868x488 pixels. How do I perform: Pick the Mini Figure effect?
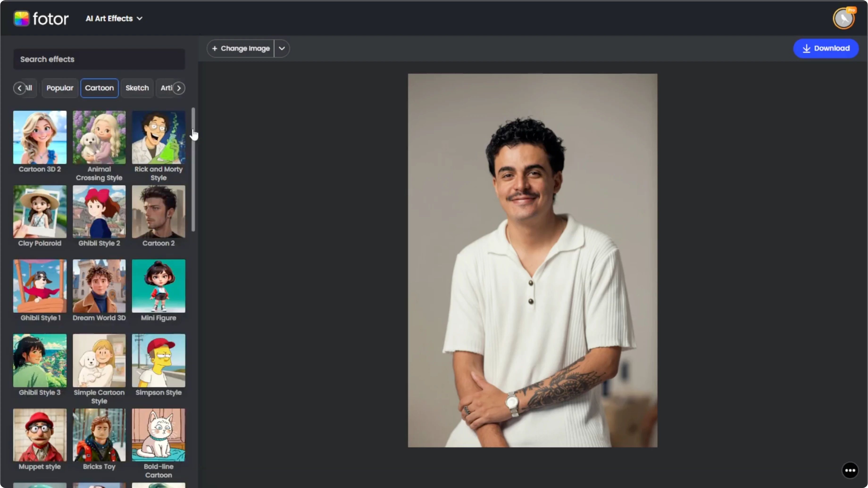click(158, 286)
